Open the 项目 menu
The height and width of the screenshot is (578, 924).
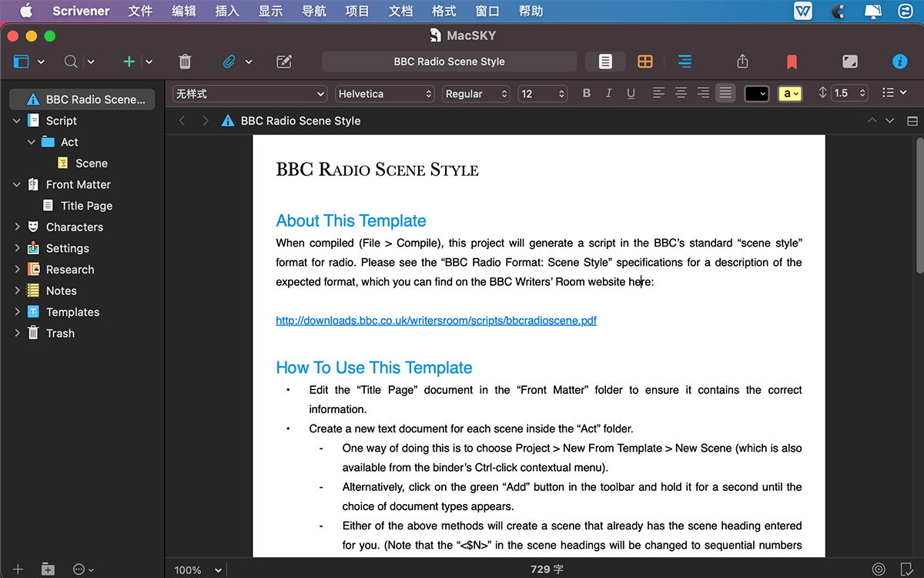357,11
